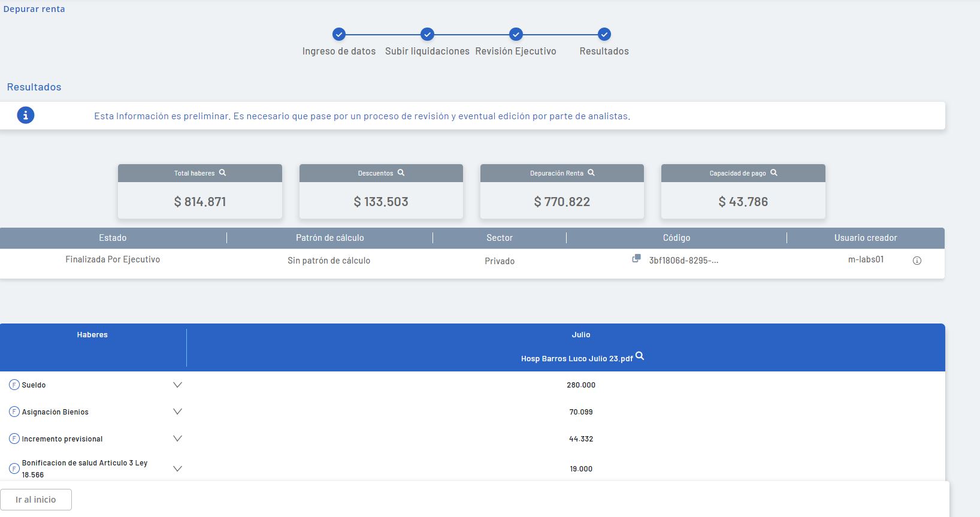Expand the Bonificacion de salud Articulo 3 row
The image size is (980, 517).
(177, 468)
